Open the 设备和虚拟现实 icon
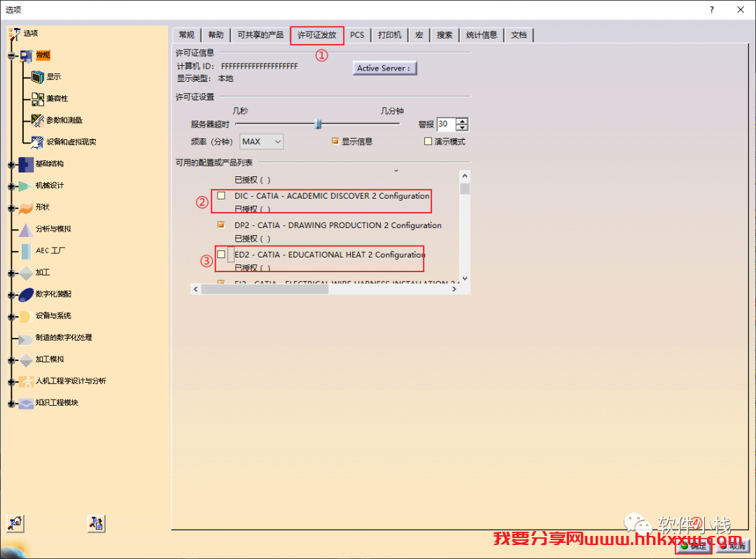 click(38, 142)
